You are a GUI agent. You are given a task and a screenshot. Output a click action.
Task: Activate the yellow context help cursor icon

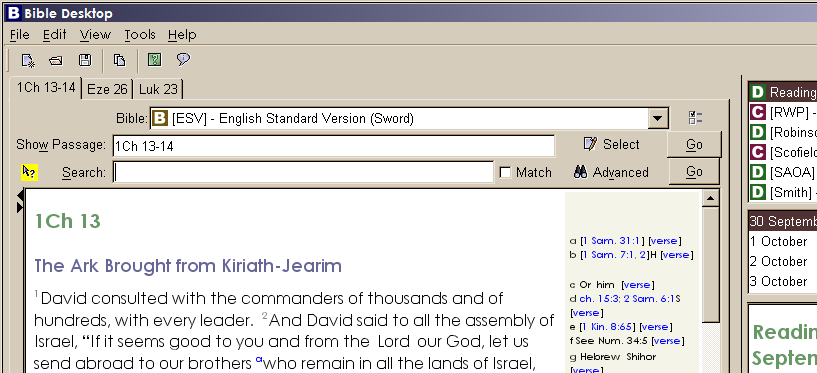pyautogui.click(x=29, y=172)
